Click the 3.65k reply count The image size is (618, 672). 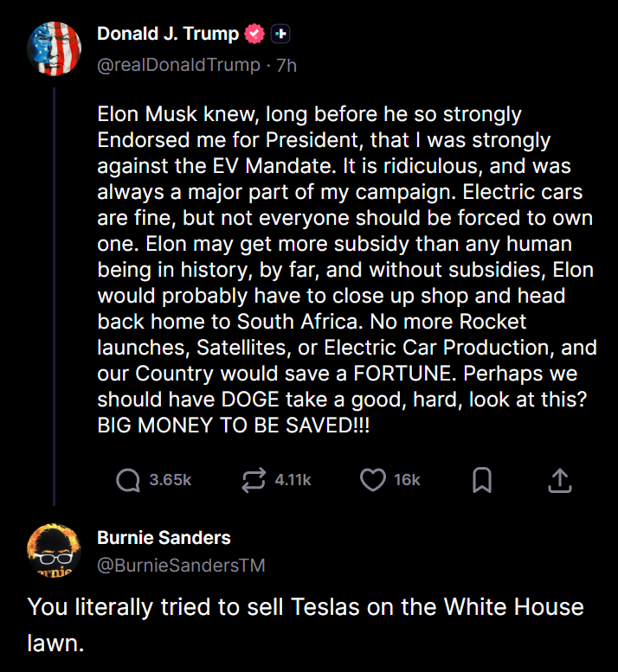click(x=171, y=479)
